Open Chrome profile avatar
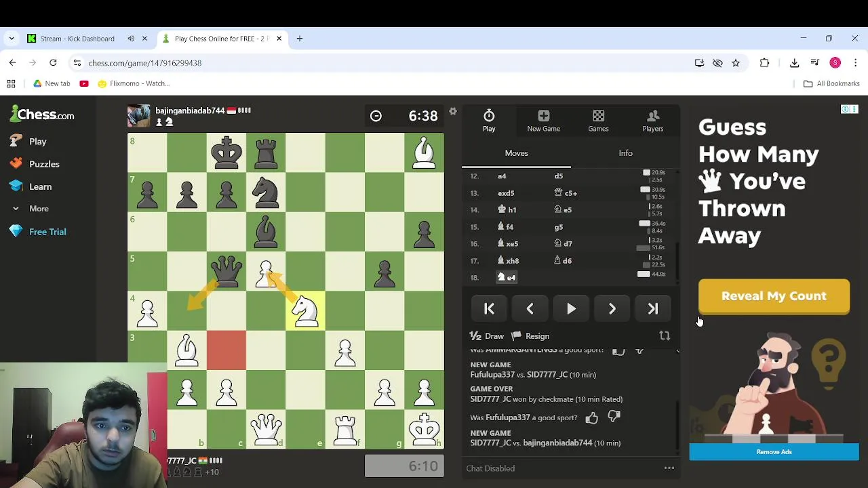This screenshot has height=488, width=868. click(835, 63)
